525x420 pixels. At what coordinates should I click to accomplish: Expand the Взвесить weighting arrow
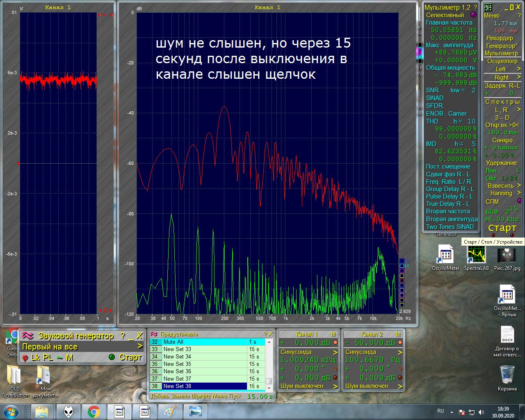pos(519,186)
